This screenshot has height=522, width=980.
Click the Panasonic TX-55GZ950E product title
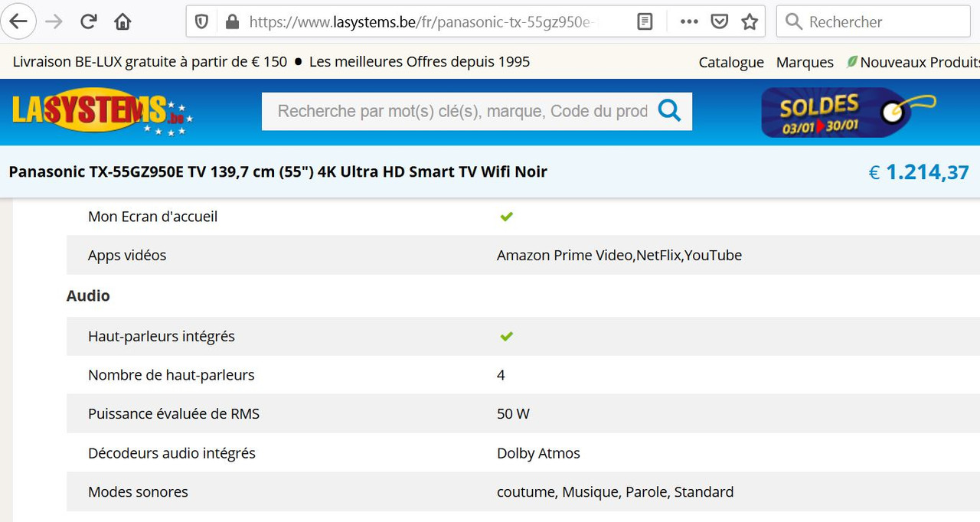(x=278, y=171)
